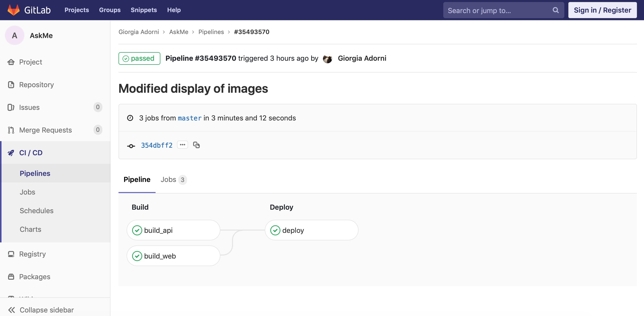Click the deploy job status icon
Viewport: 644px width, 316px height.
click(x=275, y=230)
